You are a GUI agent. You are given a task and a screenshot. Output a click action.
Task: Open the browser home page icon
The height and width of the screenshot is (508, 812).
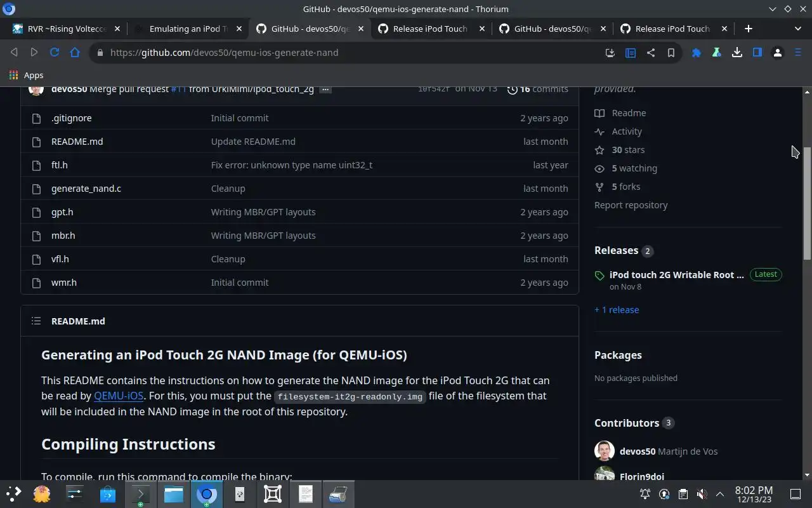point(75,53)
